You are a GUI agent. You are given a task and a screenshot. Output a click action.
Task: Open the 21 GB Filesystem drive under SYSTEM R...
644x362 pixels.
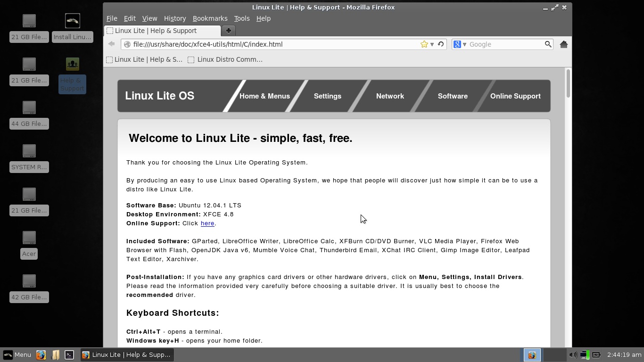click(x=29, y=202)
